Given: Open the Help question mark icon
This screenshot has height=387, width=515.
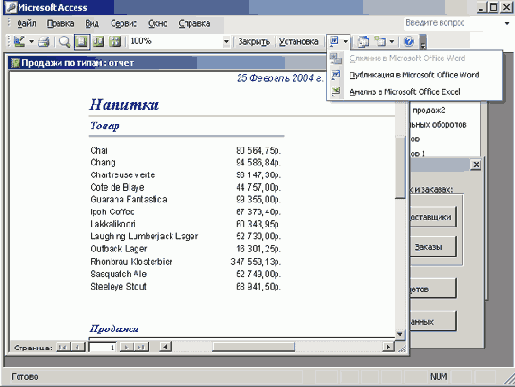Looking at the screenshot, I should (409, 42).
